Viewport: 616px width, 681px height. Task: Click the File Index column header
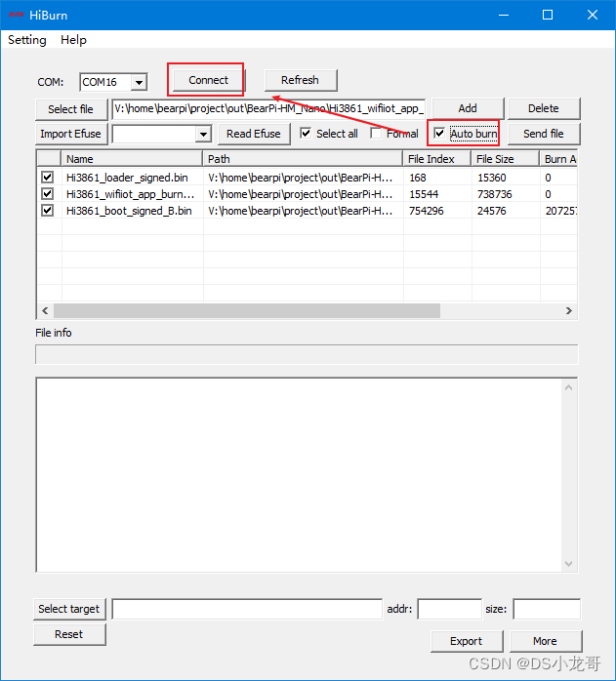tap(437, 159)
